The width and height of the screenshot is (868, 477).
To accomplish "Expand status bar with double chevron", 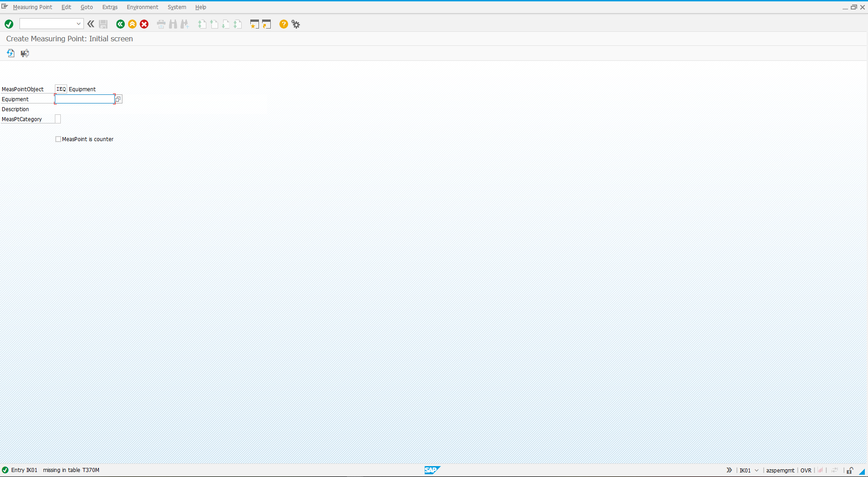I will click(x=729, y=470).
